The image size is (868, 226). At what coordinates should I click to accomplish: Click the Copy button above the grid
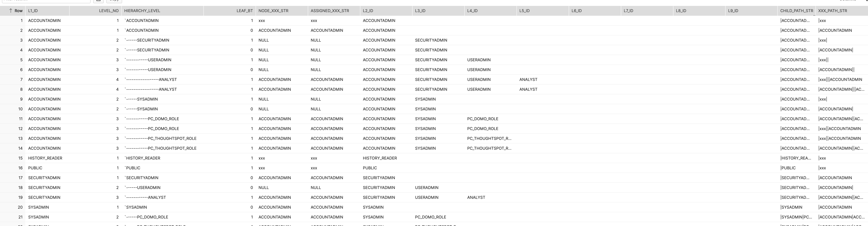[114, 1]
